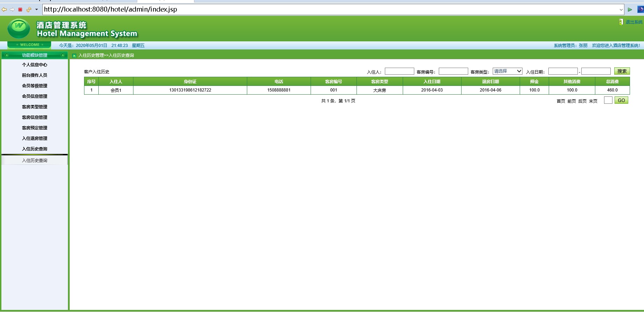Collapse the bold 入住历史查询 sidebar menu heading

pyautogui.click(x=35, y=149)
